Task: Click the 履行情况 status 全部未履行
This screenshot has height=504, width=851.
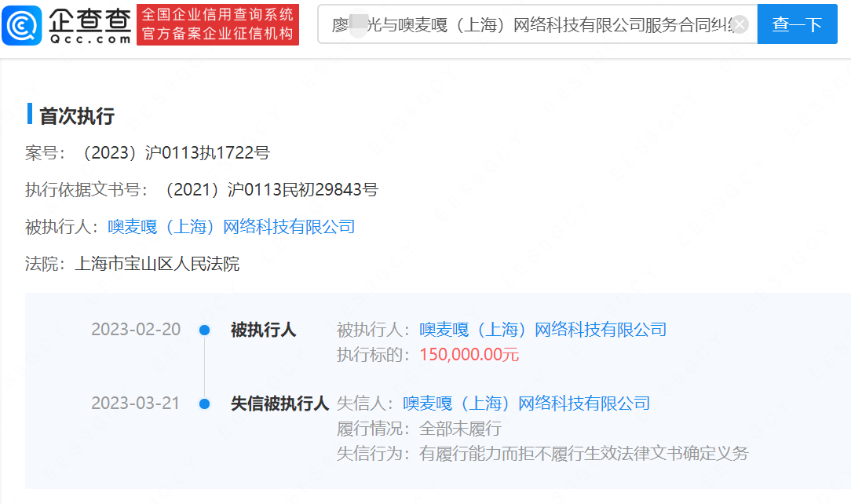Action: [x=460, y=429]
